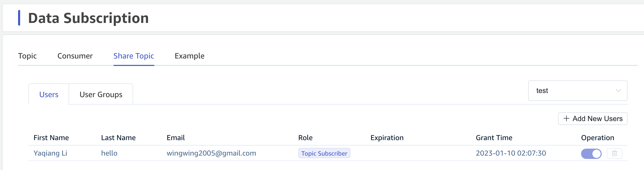Click the Add New Users button
Viewport: 644px width, 170px height.
(593, 118)
